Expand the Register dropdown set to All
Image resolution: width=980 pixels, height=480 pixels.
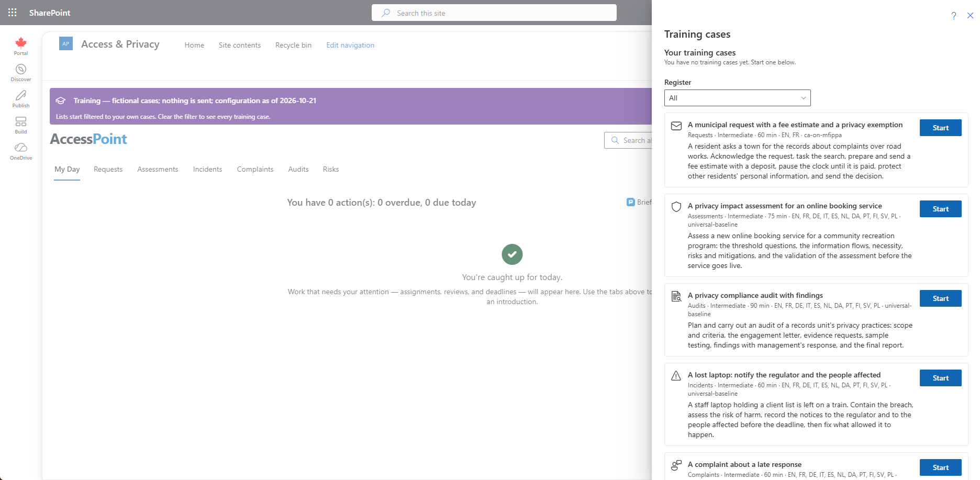[x=738, y=98]
